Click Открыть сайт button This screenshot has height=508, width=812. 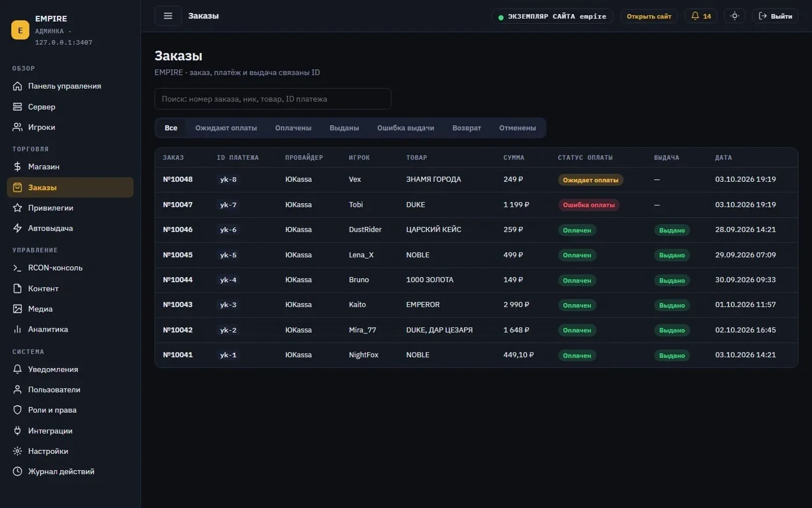[x=649, y=16]
